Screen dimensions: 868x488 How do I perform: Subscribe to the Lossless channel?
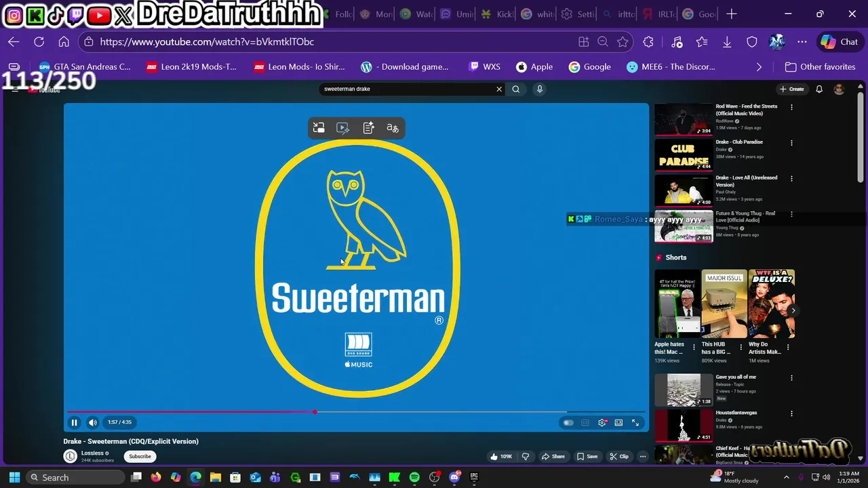[140, 456]
